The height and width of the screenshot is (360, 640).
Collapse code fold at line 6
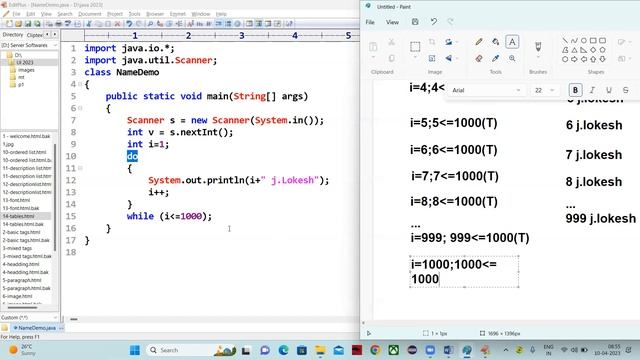click(x=80, y=108)
